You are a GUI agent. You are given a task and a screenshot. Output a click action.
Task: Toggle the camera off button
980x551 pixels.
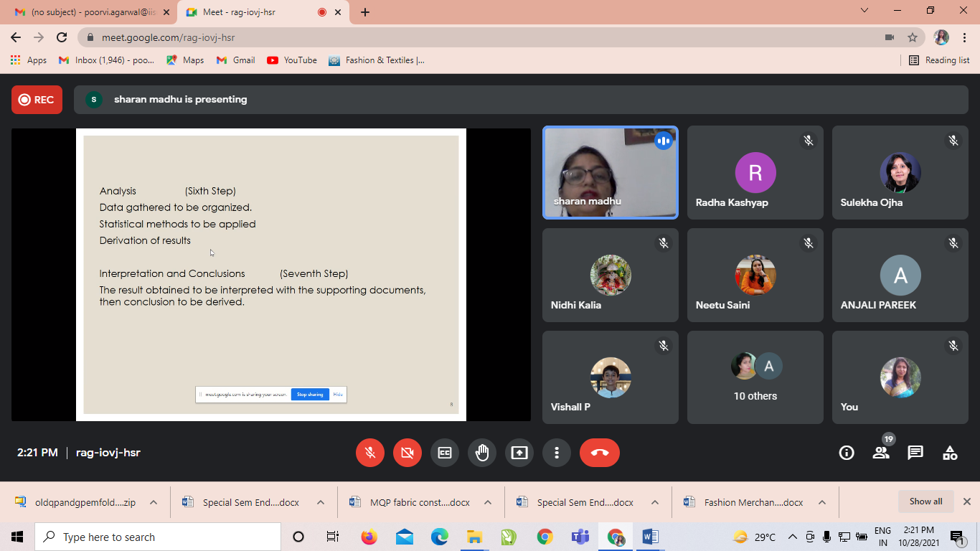click(407, 453)
